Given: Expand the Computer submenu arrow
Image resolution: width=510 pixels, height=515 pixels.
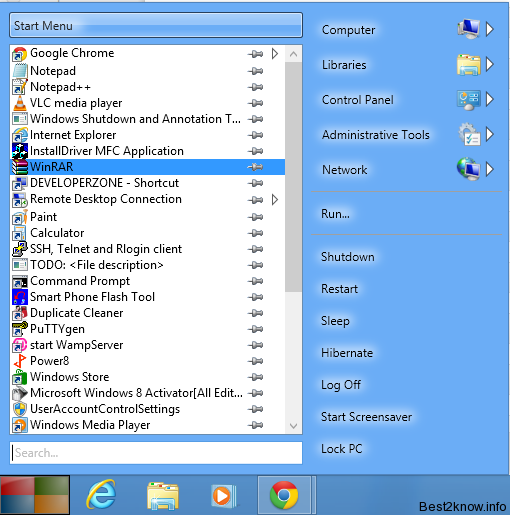Looking at the screenshot, I should pos(489,29).
